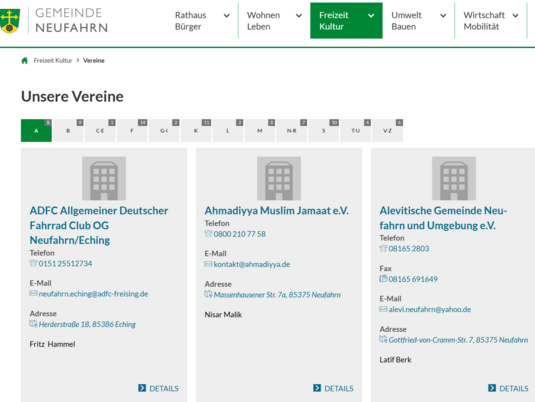Click phone icon next to 0151 25512734
The image size is (535, 402).
(33, 263)
